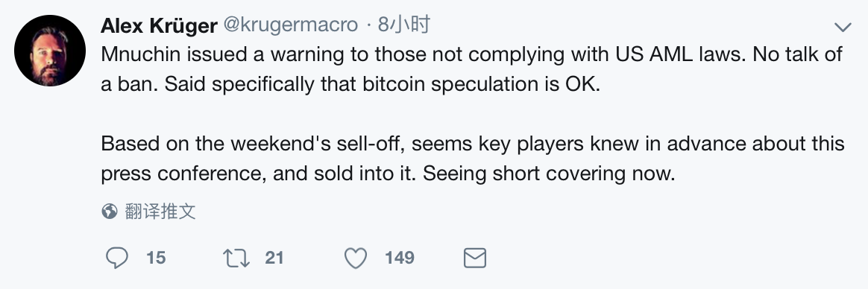Translate the tweet via 翻译推文
Screen dimensions: 868x289
[160, 211]
